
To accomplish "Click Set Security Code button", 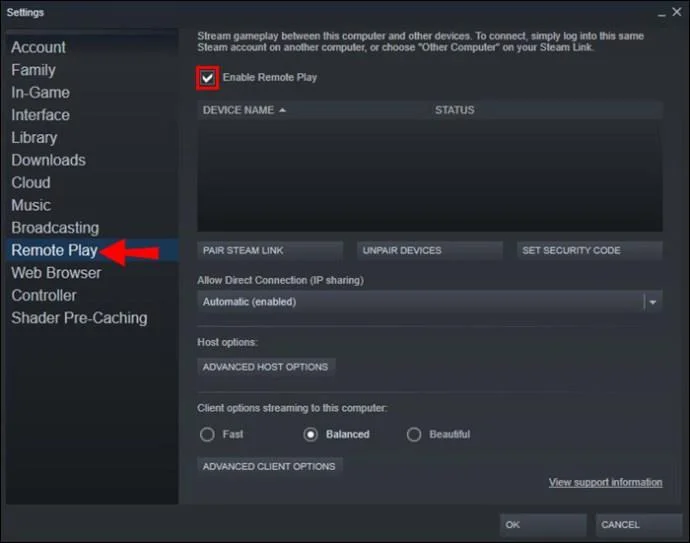I will click(590, 250).
